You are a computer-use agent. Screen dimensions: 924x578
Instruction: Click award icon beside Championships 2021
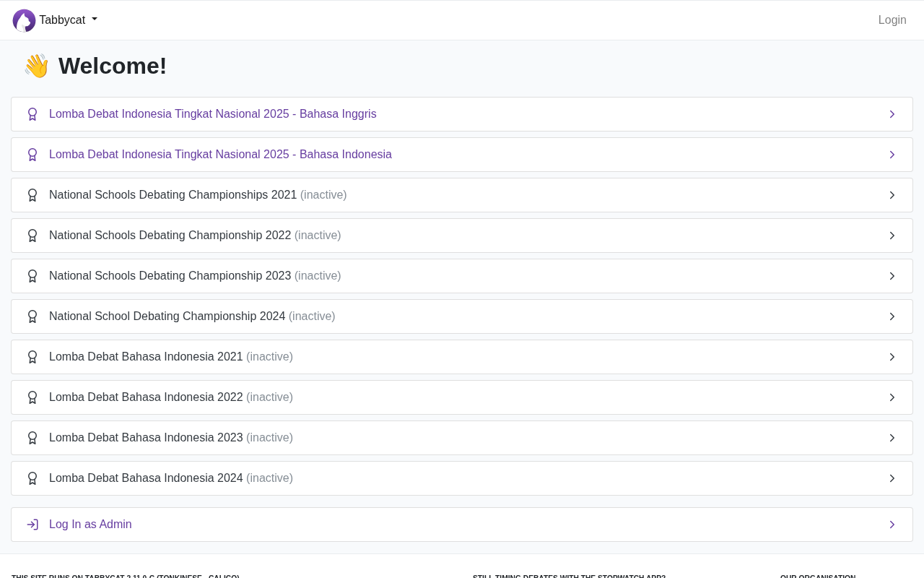pyautogui.click(x=32, y=195)
